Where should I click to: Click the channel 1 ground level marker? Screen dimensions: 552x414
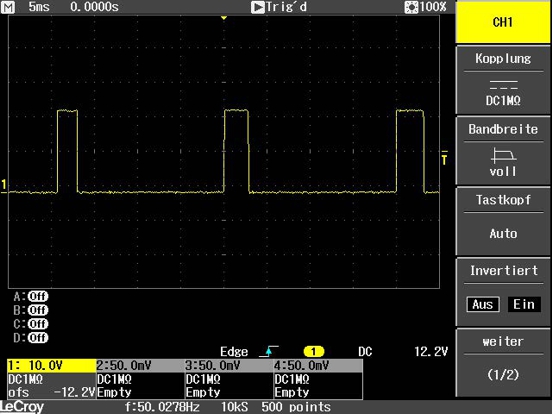(4, 185)
